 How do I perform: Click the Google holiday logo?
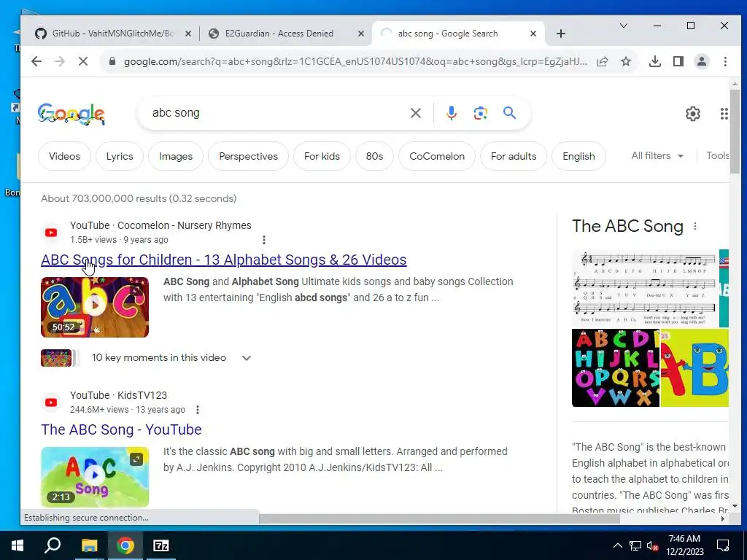(x=71, y=114)
